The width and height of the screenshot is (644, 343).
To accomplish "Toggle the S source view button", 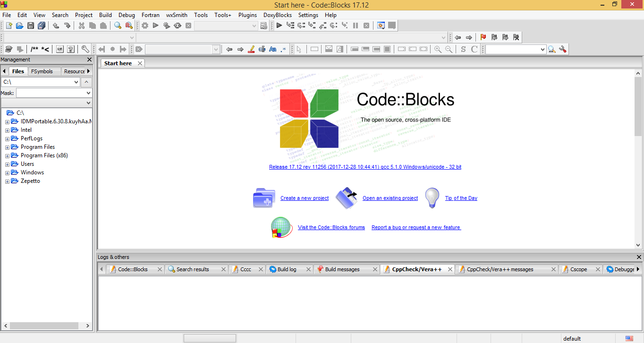I will [x=463, y=49].
